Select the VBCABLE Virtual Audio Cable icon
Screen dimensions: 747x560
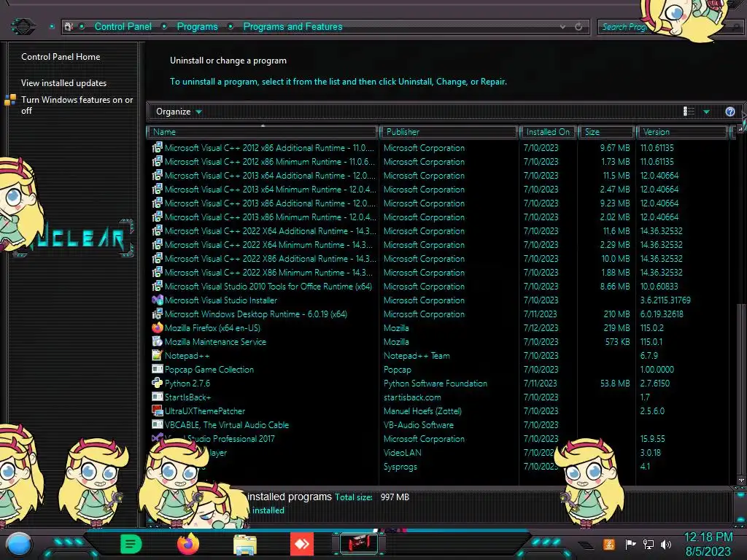point(158,424)
